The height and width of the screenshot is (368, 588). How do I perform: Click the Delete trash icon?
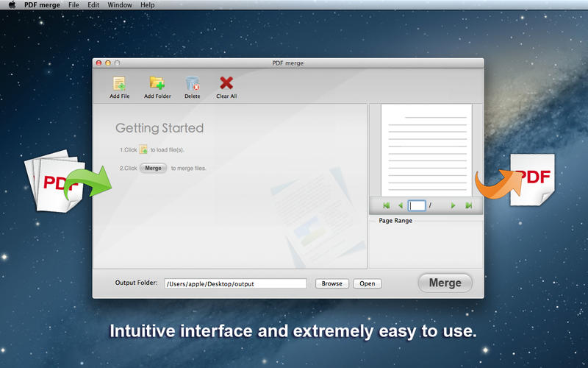pos(193,83)
